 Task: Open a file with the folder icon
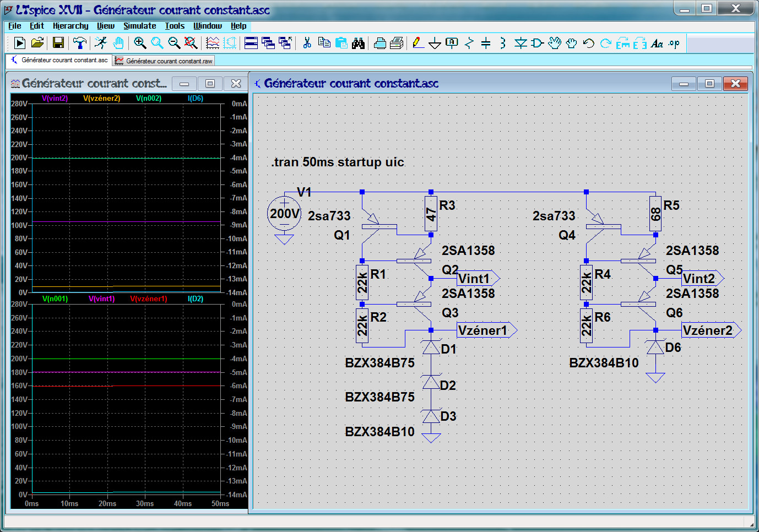click(x=37, y=43)
